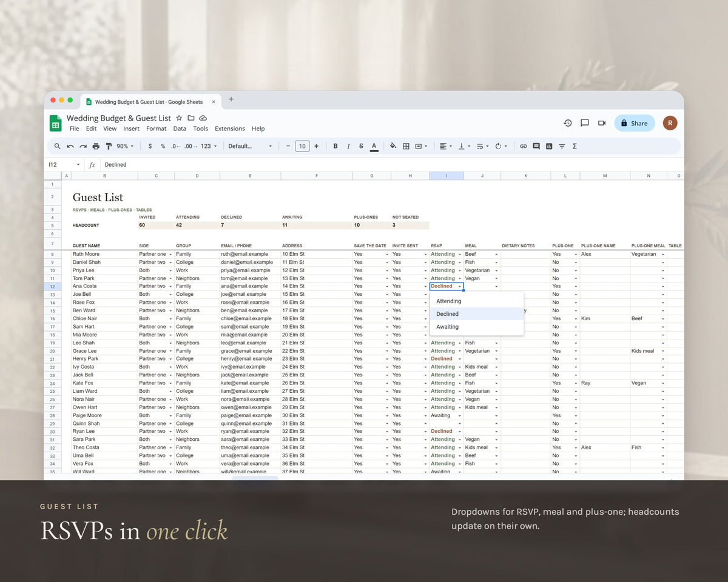Open horizontal align dropdown
Image resolution: width=728 pixels, height=582 pixels.
[446, 146]
